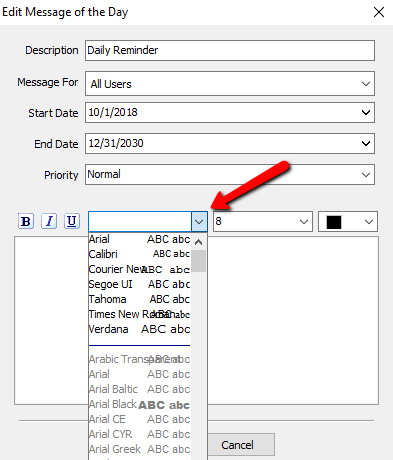This screenshot has height=460, width=393.
Task: Close the Edit Message of the Day dialog
Action: click(x=379, y=12)
